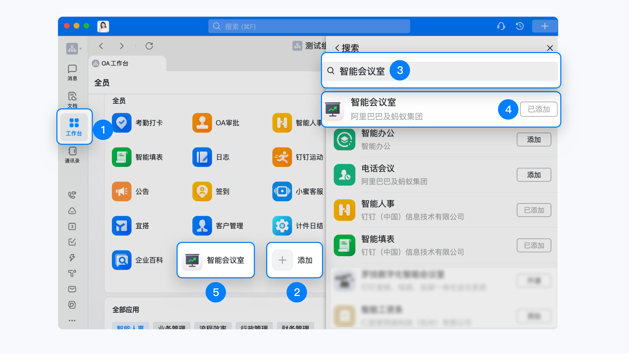Open the 智能会议室 app in workbench grid

point(216,260)
